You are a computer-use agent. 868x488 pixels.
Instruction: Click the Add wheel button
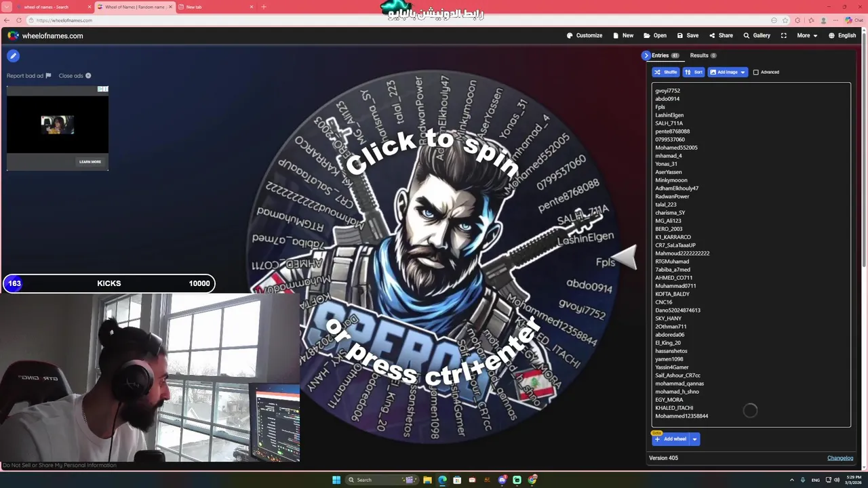pyautogui.click(x=671, y=439)
